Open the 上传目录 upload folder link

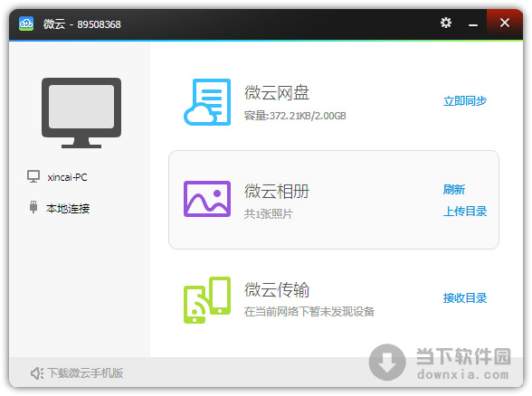(x=465, y=212)
